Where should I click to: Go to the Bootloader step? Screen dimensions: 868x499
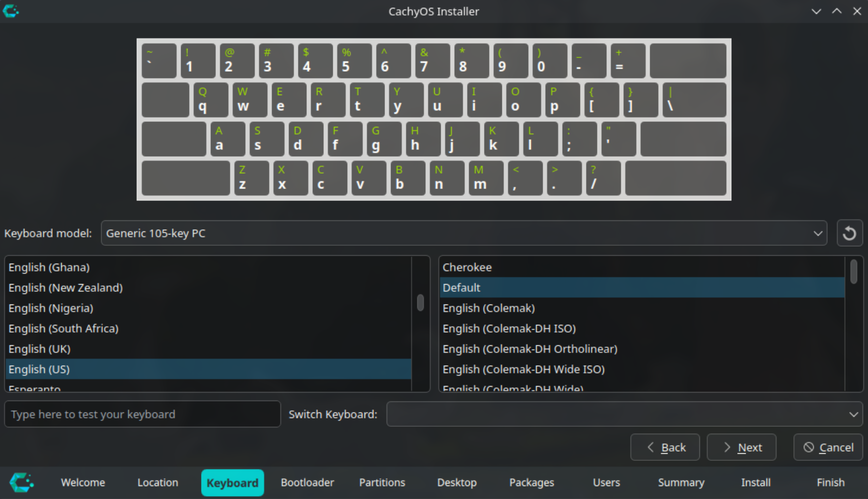[307, 483]
